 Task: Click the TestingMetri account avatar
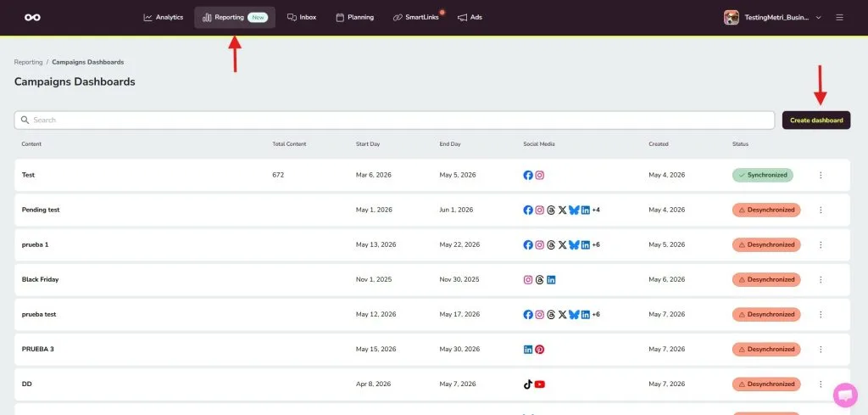tap(732, 17)
